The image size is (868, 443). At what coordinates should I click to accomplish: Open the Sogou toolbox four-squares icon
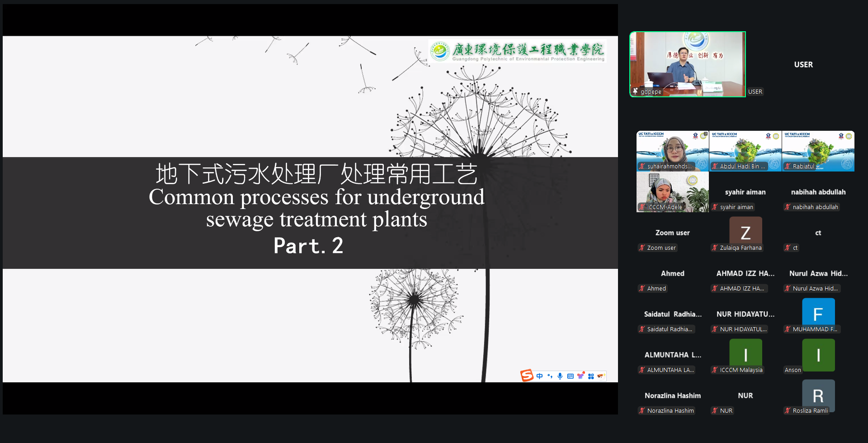(591, 376)
